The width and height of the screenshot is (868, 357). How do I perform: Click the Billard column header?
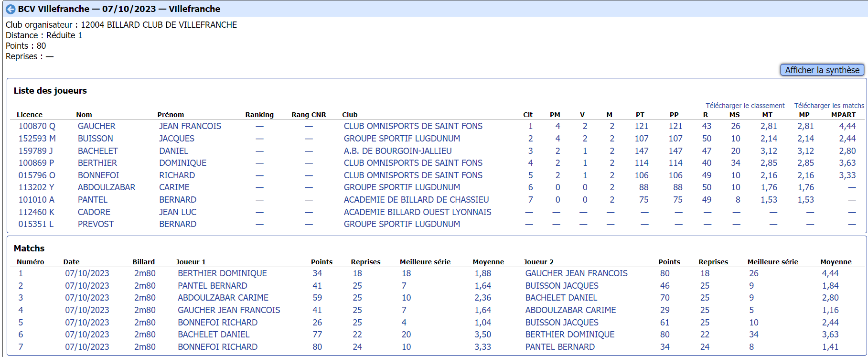point(144,262)
